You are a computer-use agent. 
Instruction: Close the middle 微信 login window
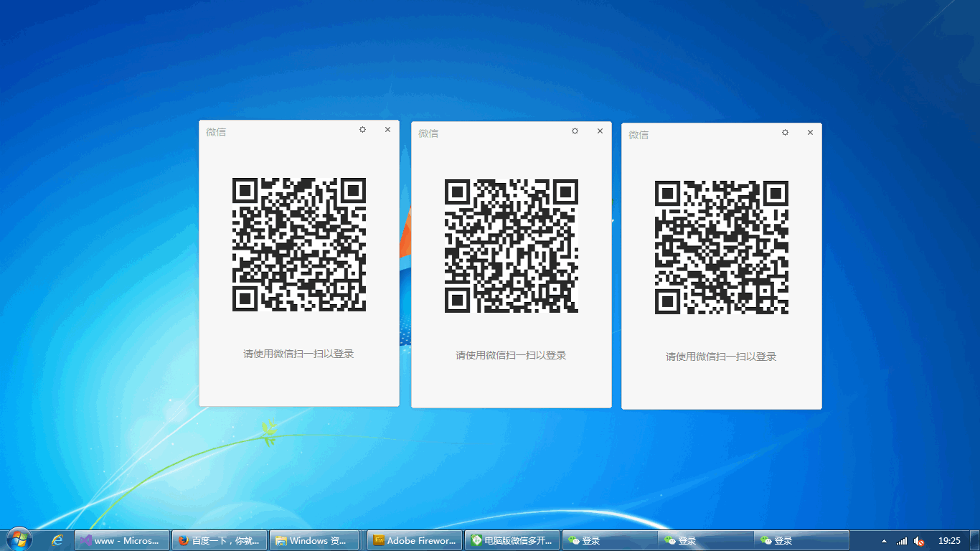tap(600, 131)
